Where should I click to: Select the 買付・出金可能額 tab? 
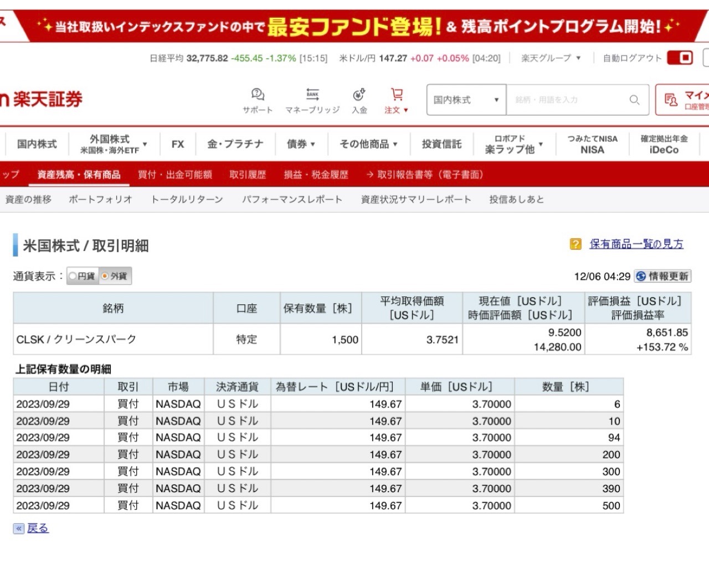175,175
